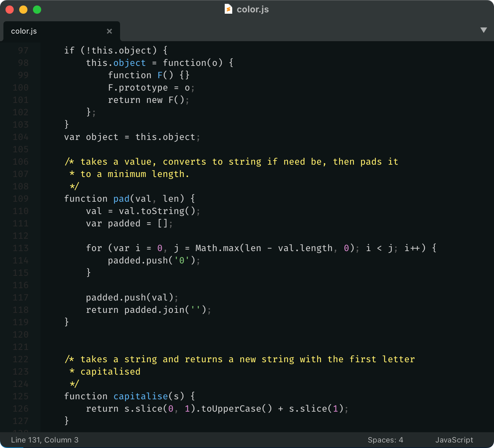
Task: Click the color.js title text in title bar
Action: coord(252,9)
